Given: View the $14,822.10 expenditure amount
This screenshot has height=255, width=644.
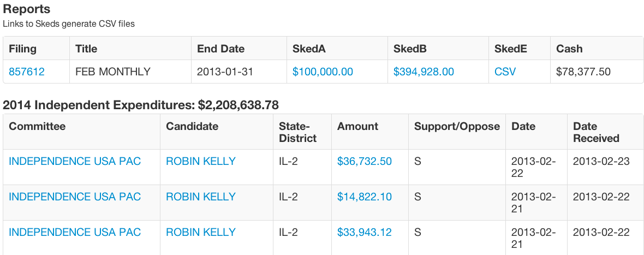Looking at the screenshot, I should pyautogui.click(x=364, y=197).
